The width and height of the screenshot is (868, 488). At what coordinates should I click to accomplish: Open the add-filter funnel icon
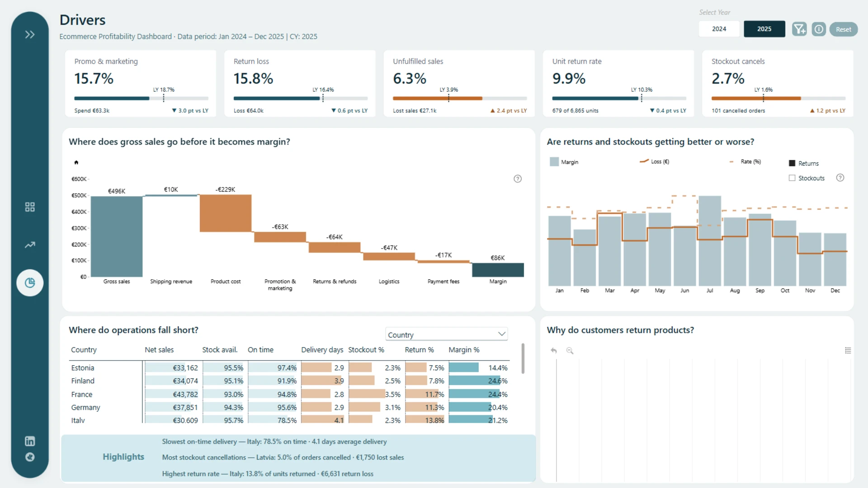tap(799, 29)
